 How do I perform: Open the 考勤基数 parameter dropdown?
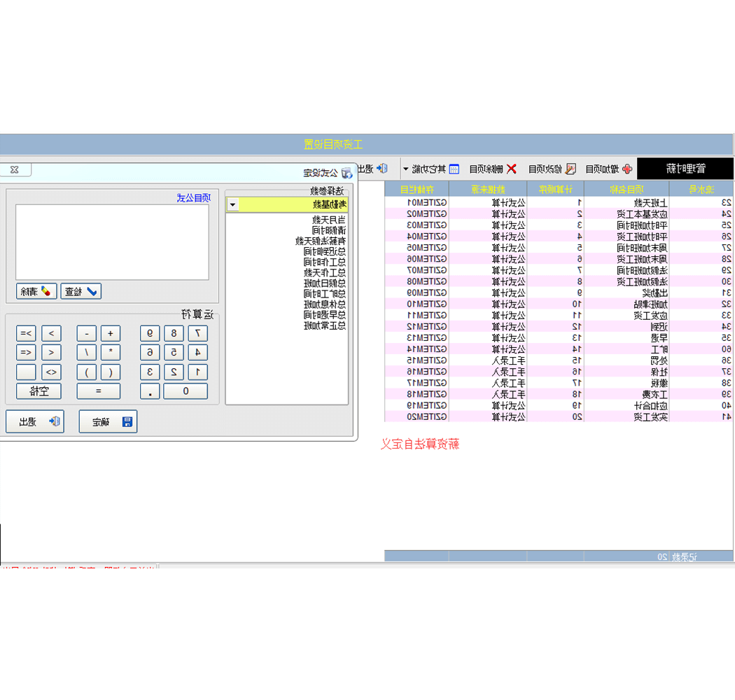tap(233, 204)
